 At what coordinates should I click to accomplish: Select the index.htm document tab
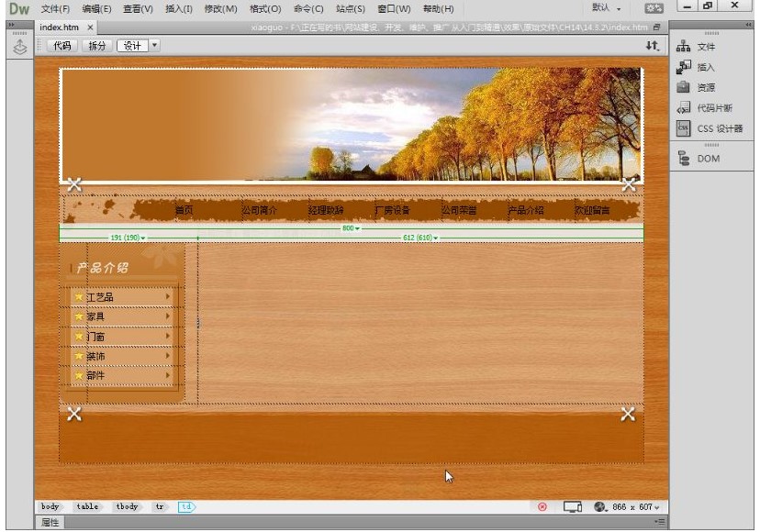click(x=59, y=28)
